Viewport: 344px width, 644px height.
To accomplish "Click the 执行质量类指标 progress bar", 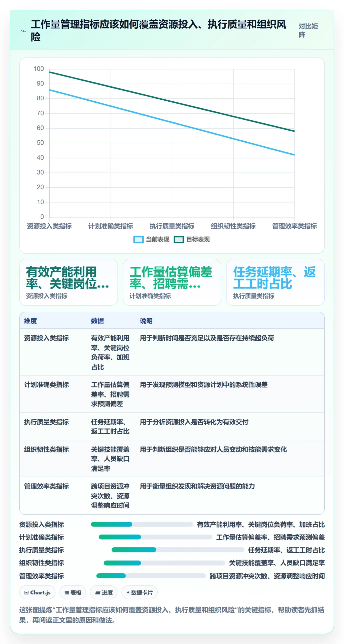I will tap(178, 550).
